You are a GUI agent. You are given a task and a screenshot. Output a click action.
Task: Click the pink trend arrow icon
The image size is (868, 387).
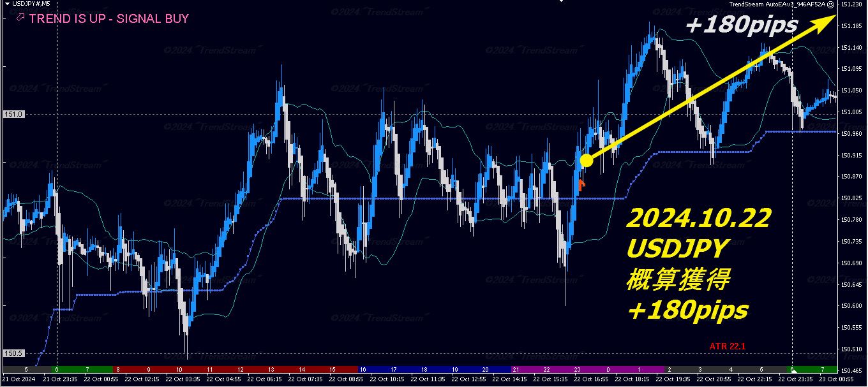(21, 17)
